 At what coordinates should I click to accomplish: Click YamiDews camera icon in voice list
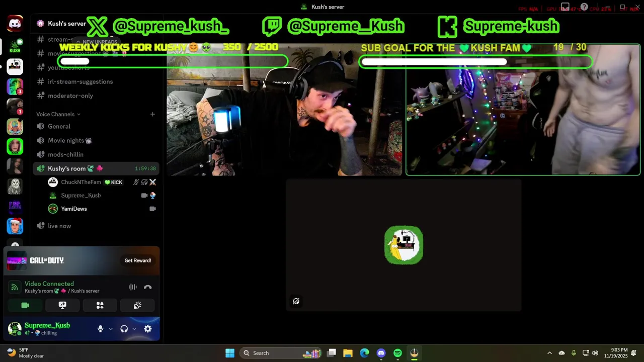(x=152, y=209)
